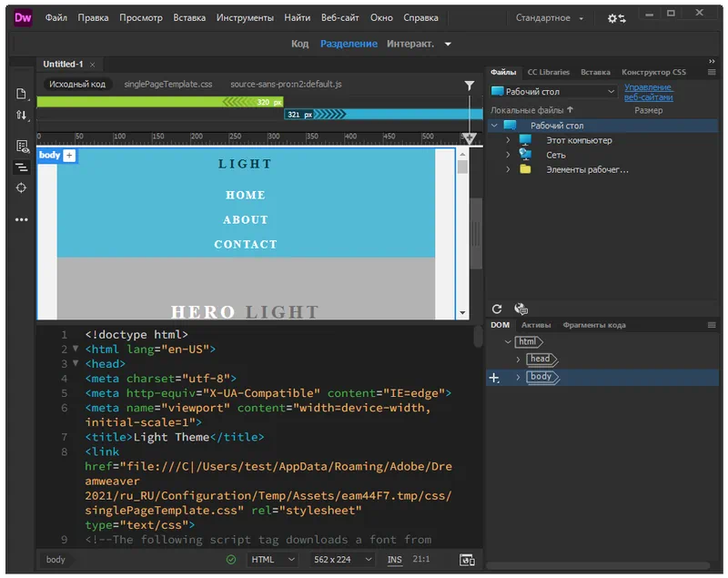Expand the Элементы рабочего tree node
728x578 pixels.
coord(508,169)
